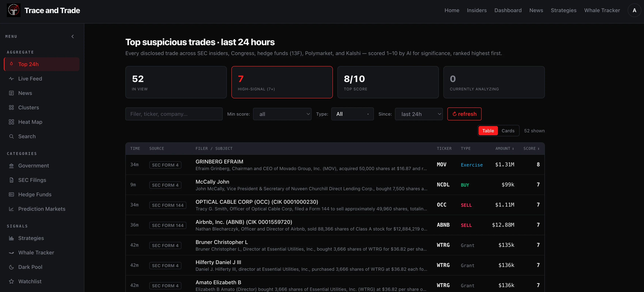Click the Prediction Markets chart icon

(12, 209)
